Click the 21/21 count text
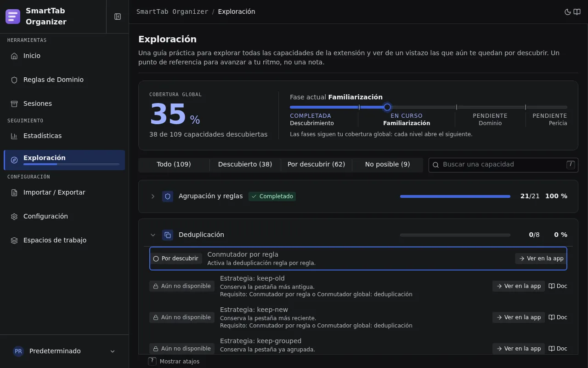Screen dimensions: 588x368 coord(530,196)
